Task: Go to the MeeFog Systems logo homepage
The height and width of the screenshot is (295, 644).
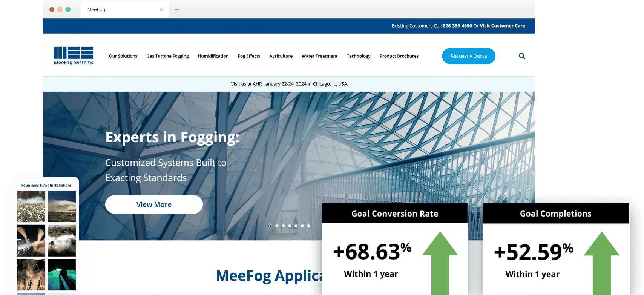Action: point(74,56)
